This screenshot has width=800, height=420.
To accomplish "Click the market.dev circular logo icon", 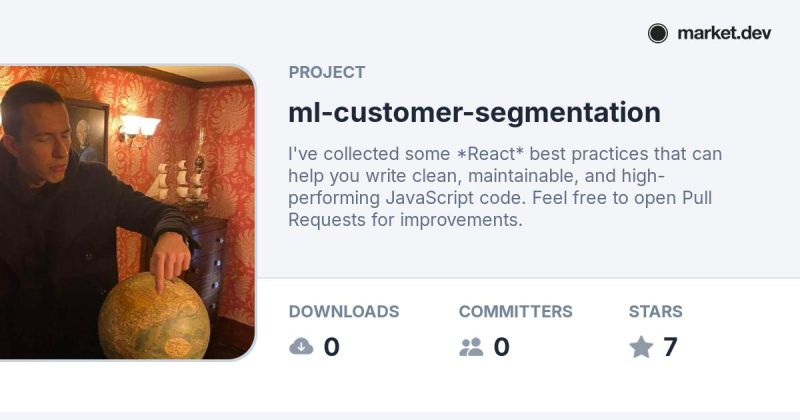I will coord(657,33).
